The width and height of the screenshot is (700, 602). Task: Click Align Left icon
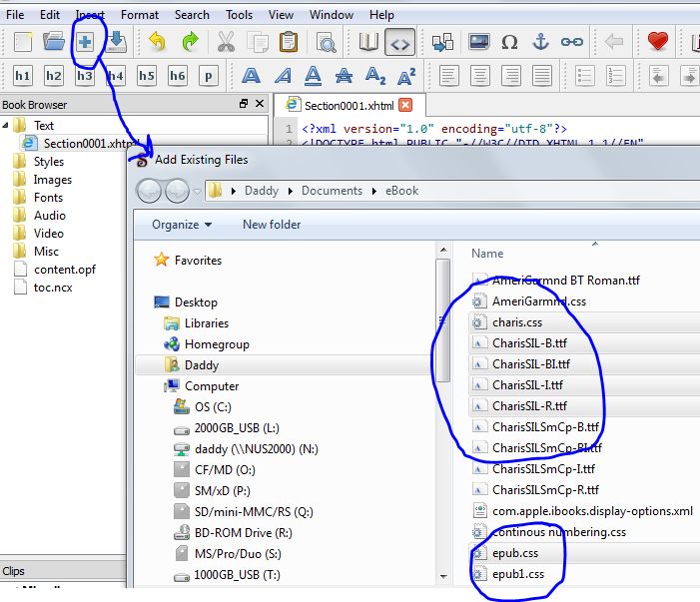point(449,76)
